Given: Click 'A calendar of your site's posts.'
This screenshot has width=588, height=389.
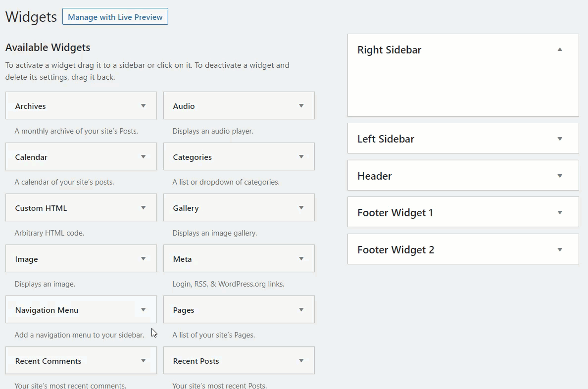Looking at the screenshot, I should (64, 182).
